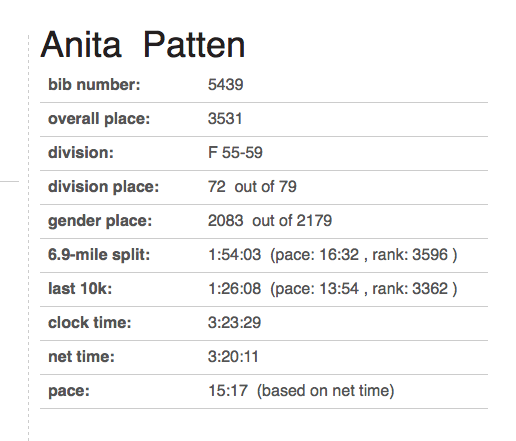516x441 pixels.
Task: Select the division value F 55-59
Action: coord(235,153)
